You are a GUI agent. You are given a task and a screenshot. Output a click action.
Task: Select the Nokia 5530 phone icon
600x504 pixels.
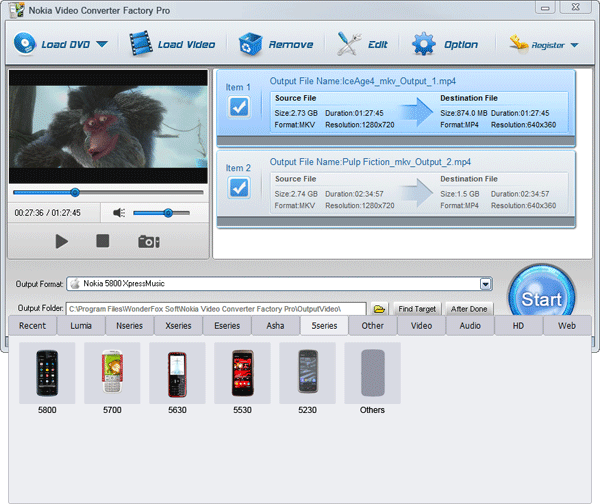242,373
